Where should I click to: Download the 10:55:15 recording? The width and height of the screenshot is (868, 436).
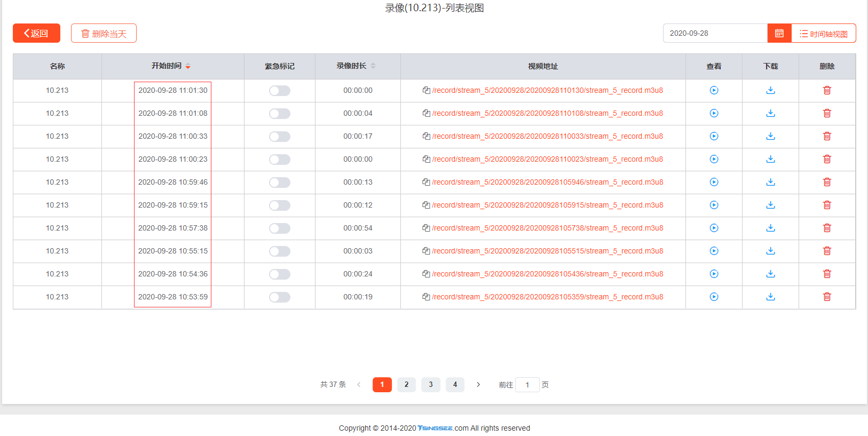coord(770,251)
